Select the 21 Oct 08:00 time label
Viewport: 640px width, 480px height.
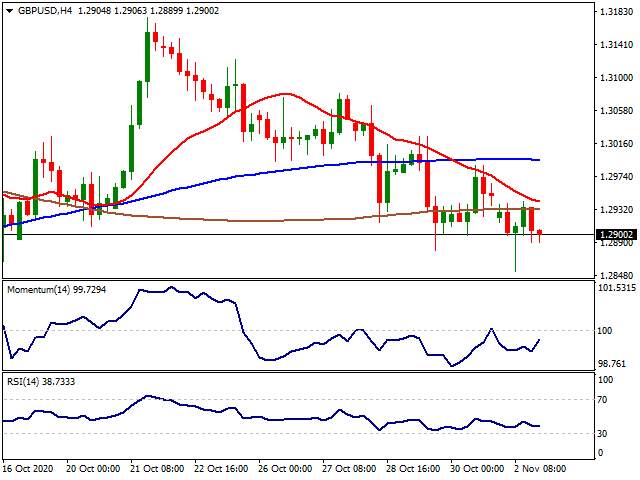157,468
